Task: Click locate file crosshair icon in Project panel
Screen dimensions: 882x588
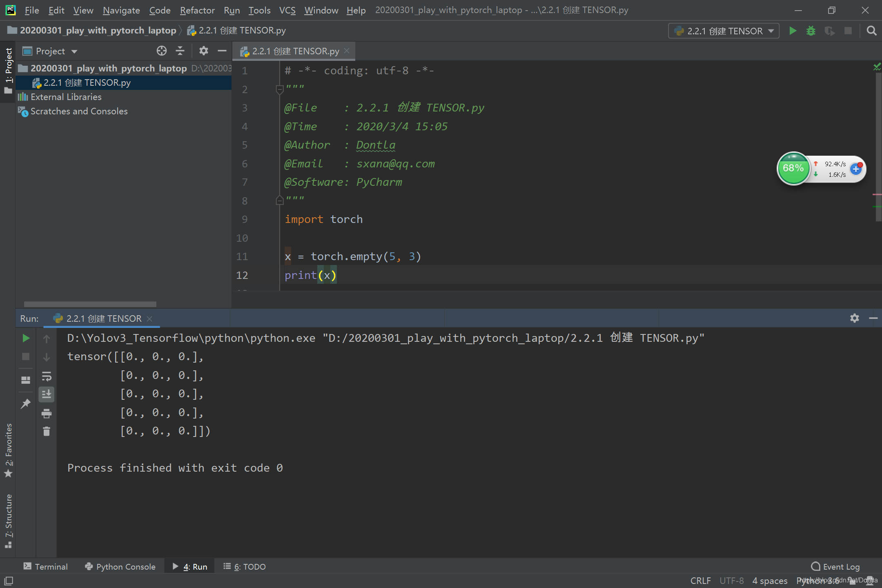Action: (x=162, y=51)
